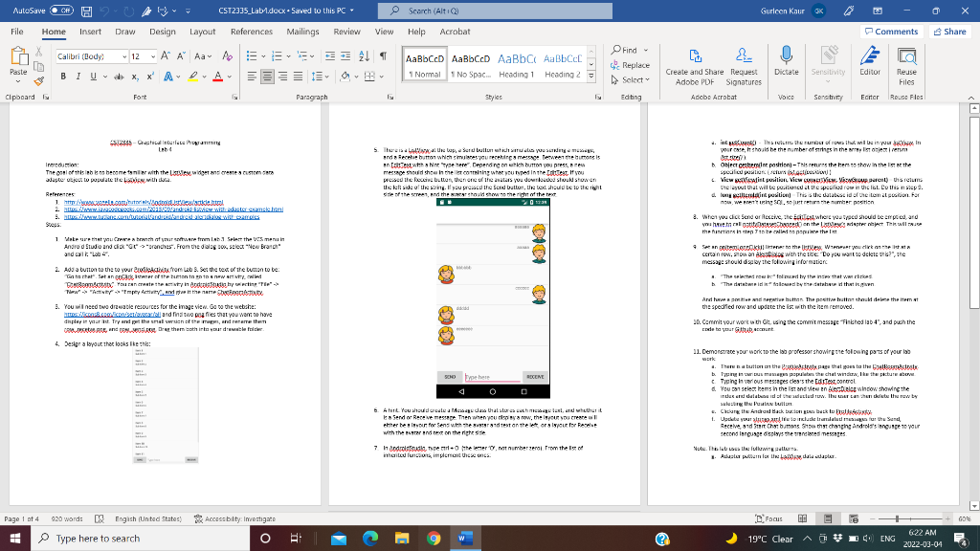This screenshot has width=980, height=551.
Task: Switch to the Layout tab
Action: click(x=202, y=32)
